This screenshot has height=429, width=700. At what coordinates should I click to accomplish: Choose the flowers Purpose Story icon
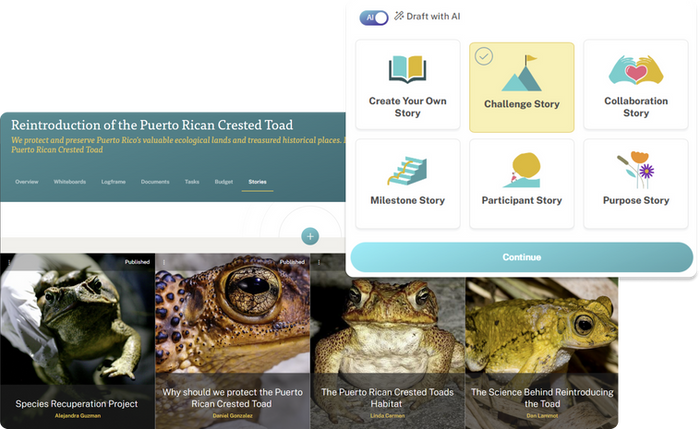[x=636, y=170]
